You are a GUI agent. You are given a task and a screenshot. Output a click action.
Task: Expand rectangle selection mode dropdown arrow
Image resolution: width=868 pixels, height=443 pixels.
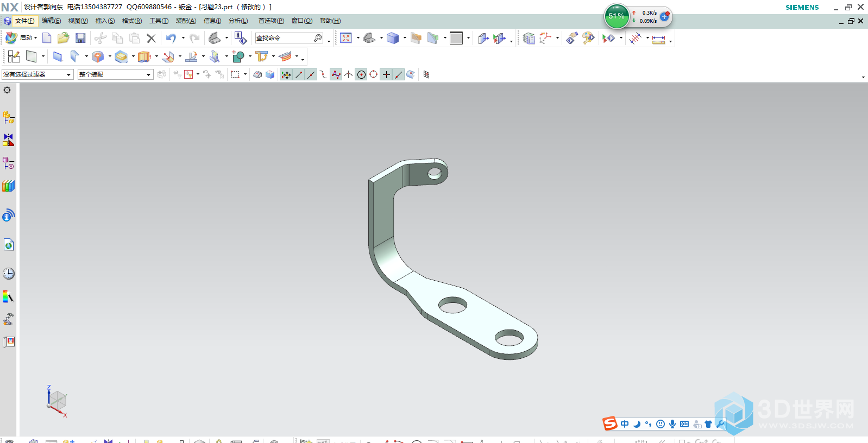click(246, 74)
